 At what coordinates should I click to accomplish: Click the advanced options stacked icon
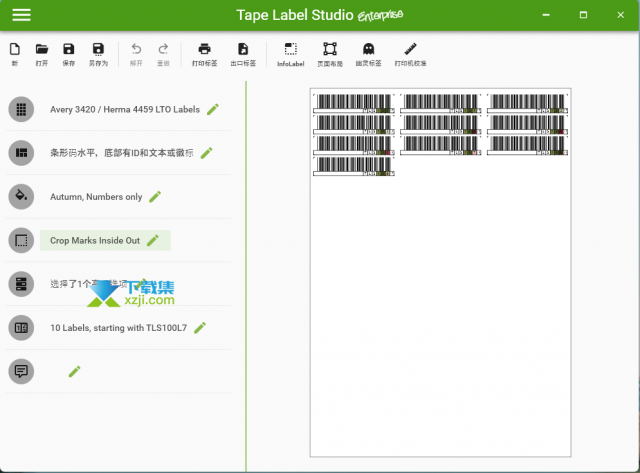tap(21, 284)
